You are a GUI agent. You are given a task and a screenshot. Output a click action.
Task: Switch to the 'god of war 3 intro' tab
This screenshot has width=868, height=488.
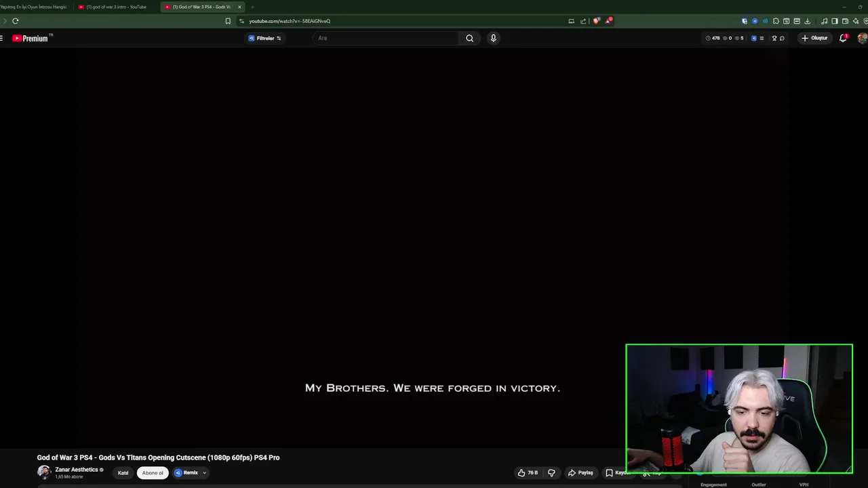point(116,7)
